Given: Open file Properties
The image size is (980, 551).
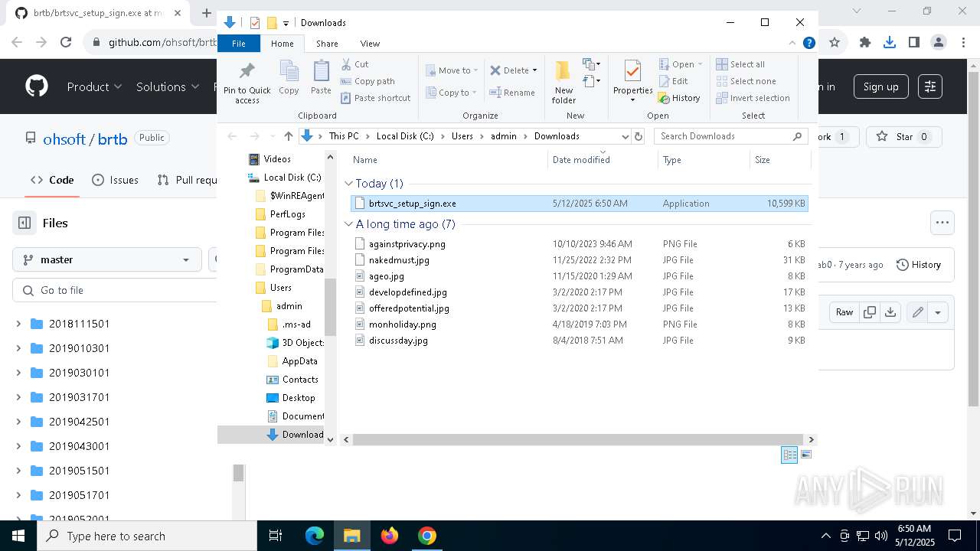Looking at the screenshot, I should click(x=632, y=81).
